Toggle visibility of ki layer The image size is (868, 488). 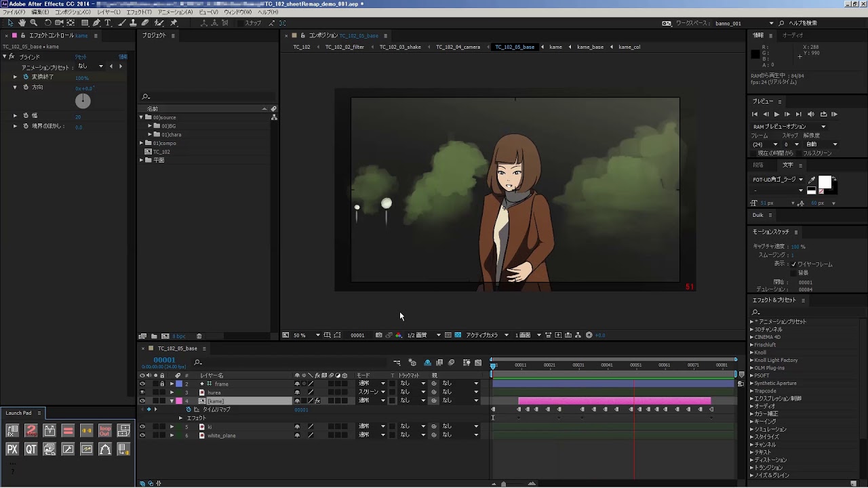(142, 426)
